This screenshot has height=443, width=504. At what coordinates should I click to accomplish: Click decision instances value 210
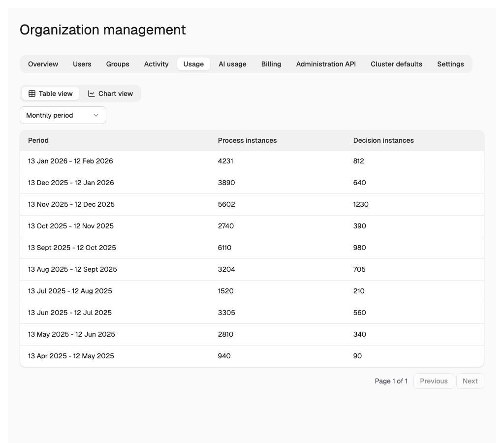359,291
